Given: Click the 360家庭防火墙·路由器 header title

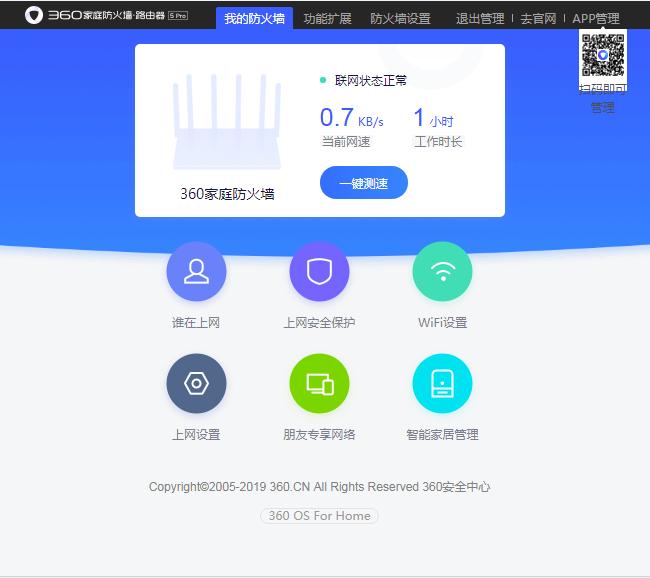Looking at the screenshot, I should (106, 15).
